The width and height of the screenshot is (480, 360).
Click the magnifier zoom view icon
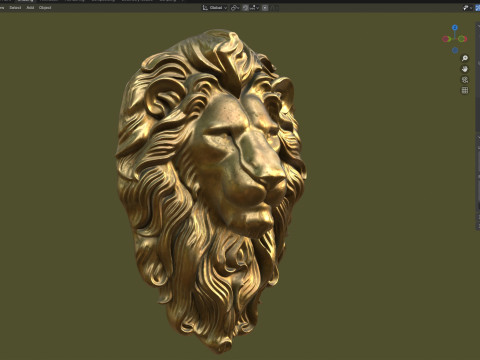[x=465, y=58]
